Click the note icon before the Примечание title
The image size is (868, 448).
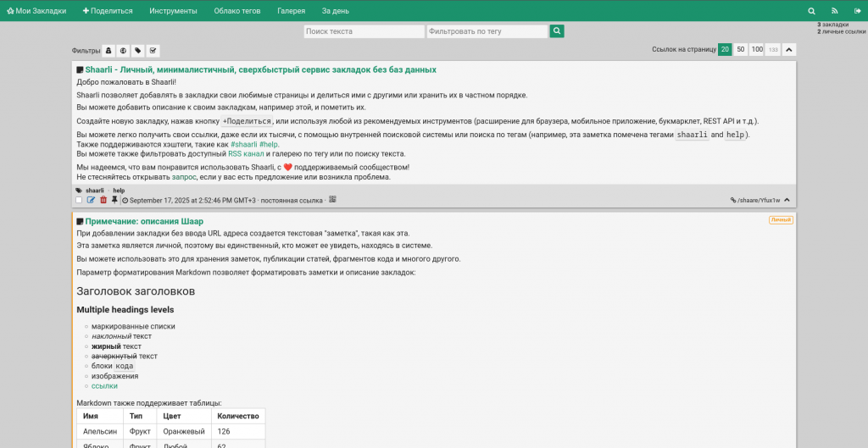(x=80, y=222)
